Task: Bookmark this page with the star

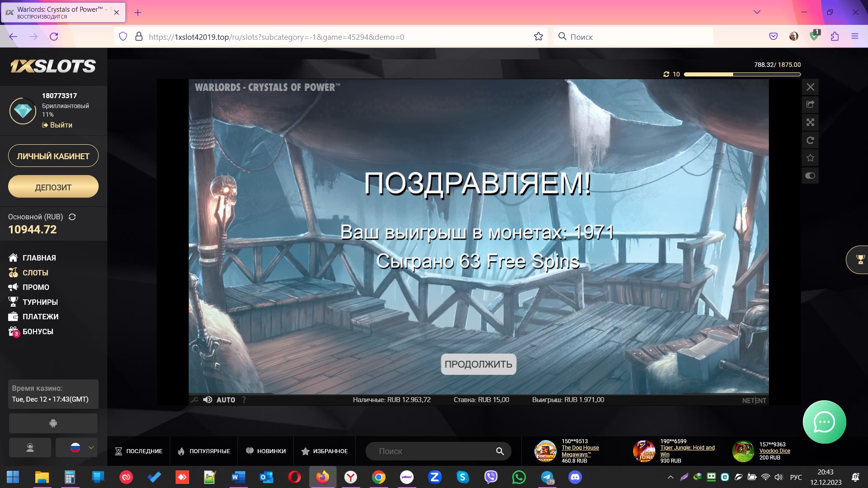Action: pyautogui.click(x=538, y=37)
